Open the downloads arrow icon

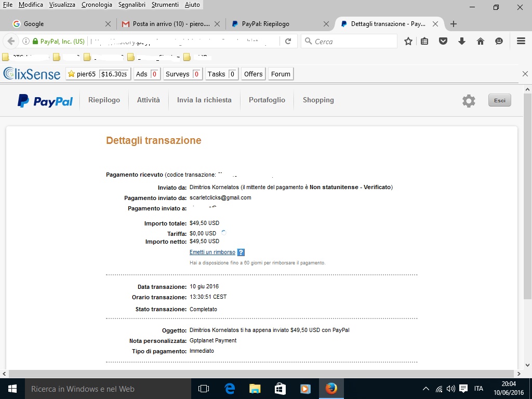pos(462,41)
